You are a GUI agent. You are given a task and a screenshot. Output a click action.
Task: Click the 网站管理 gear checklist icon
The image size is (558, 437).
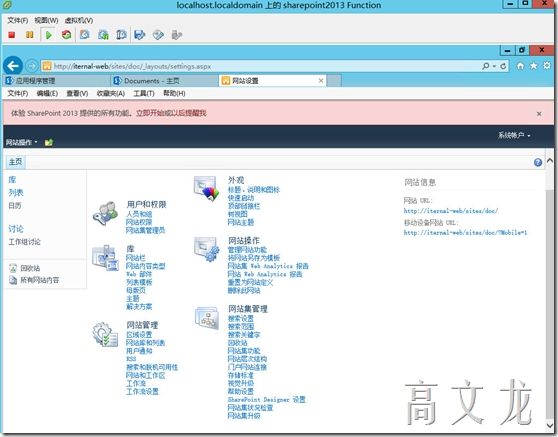pyautogui.click(x=105, y=335)
